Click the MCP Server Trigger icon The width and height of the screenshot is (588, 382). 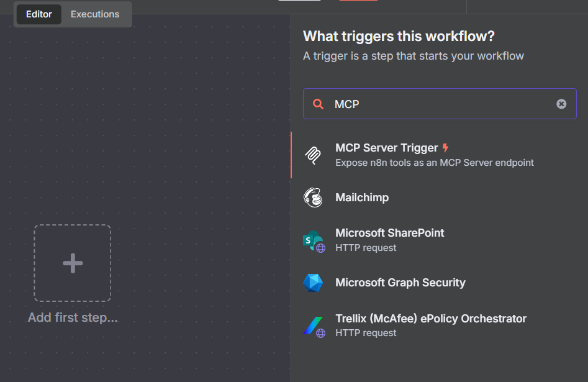point(313,155)
